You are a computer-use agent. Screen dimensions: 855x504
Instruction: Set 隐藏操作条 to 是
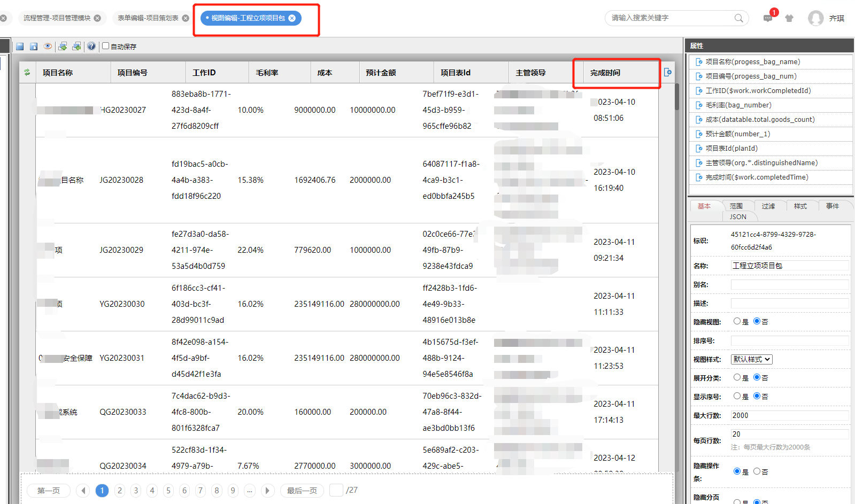[737, 471]
